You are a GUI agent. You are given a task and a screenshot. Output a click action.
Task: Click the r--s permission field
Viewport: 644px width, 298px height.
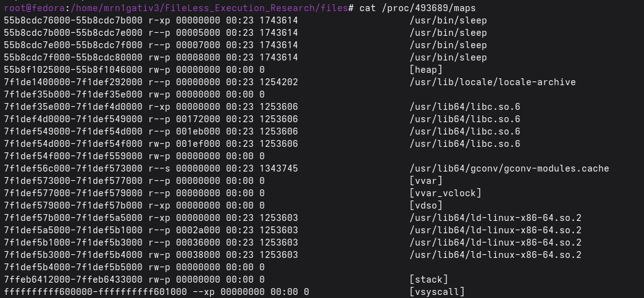[159, 168]
